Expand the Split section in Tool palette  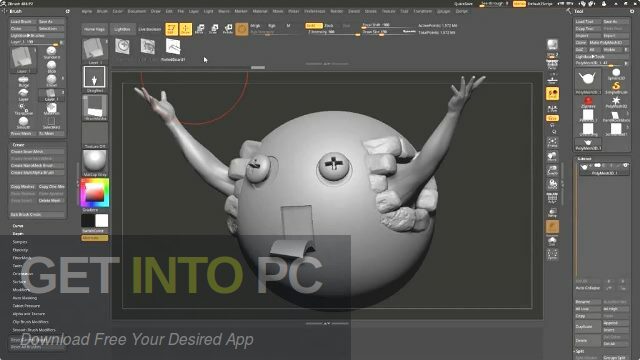[580, 351]
